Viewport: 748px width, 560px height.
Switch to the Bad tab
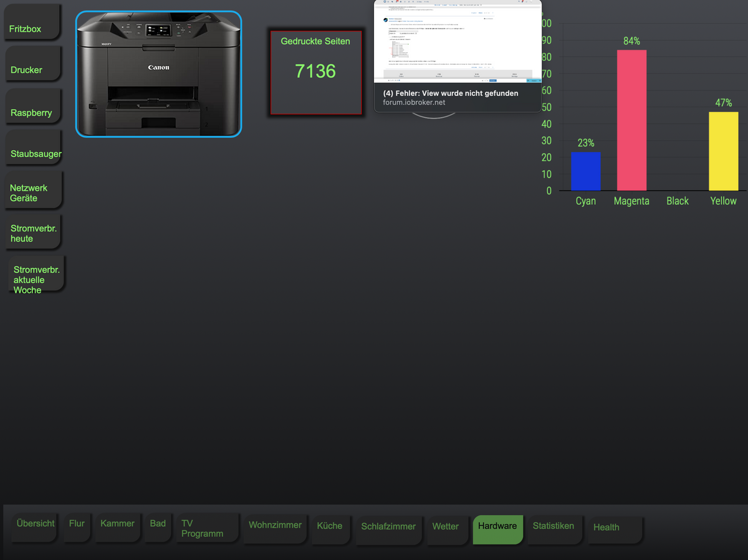pos(158,526)
